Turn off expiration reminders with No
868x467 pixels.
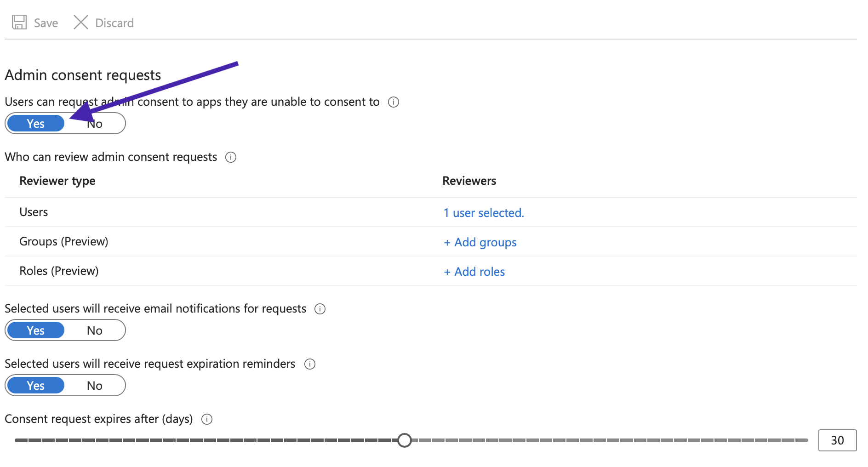(95, 386)
